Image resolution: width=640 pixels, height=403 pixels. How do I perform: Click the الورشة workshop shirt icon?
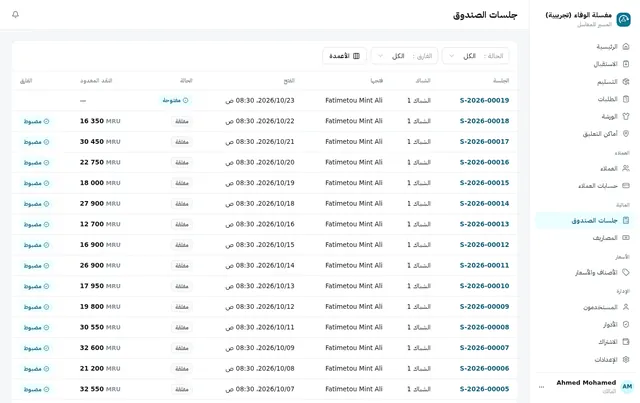[626, 116]
